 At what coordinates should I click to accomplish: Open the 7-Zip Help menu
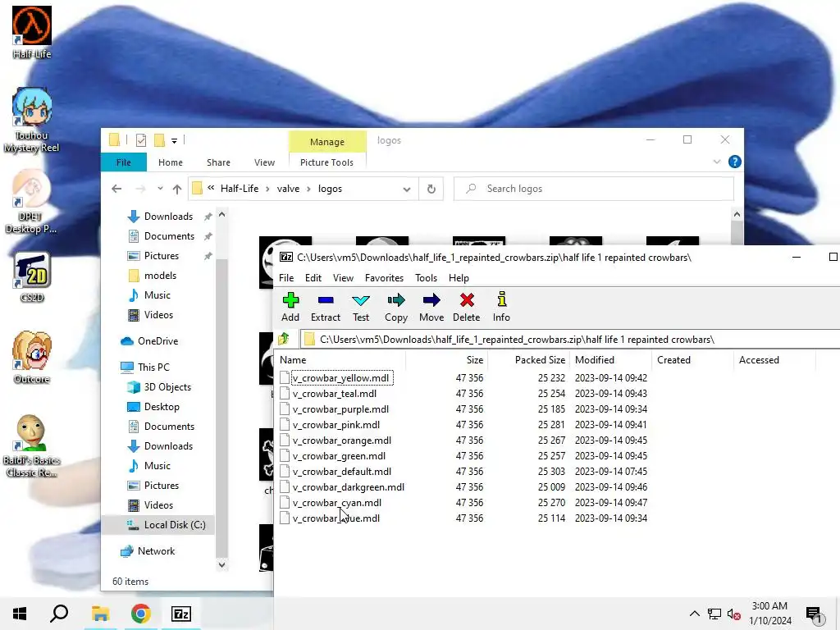coord(459,277)
